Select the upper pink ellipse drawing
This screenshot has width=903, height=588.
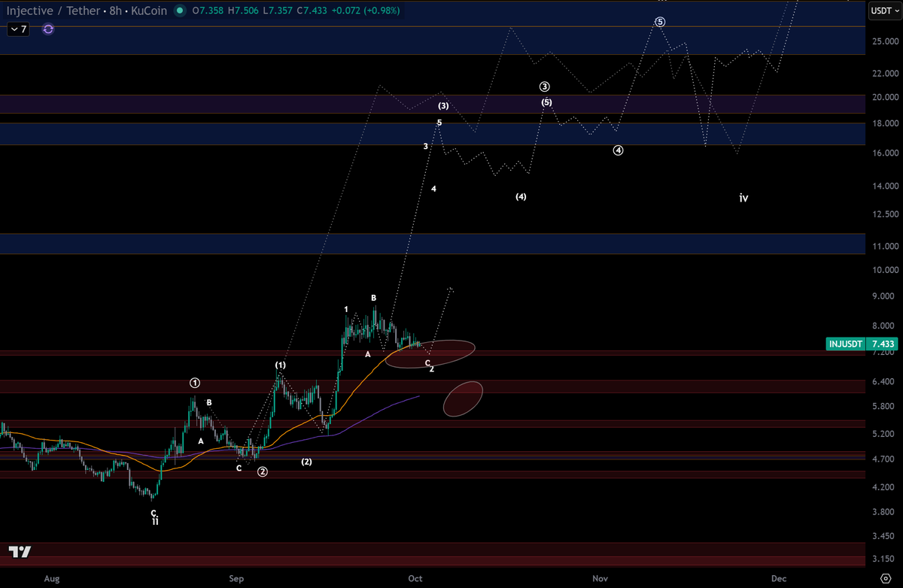(x=430, y=353)
